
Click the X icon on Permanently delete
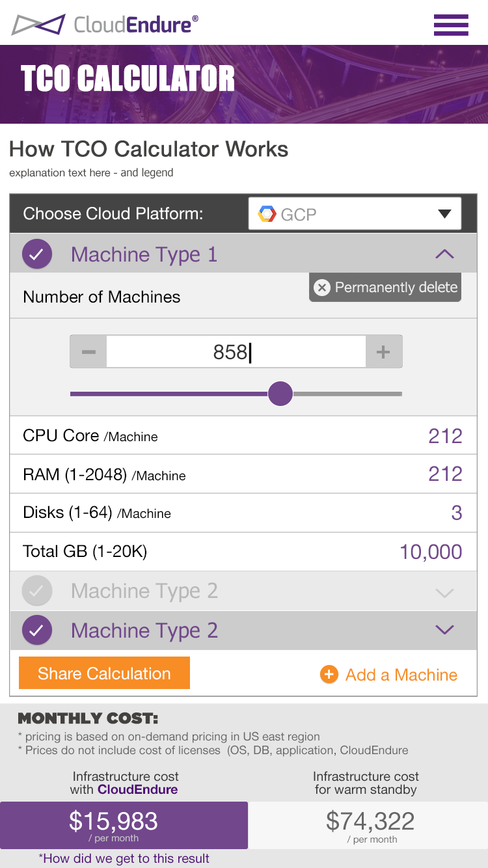pos(322,288)
